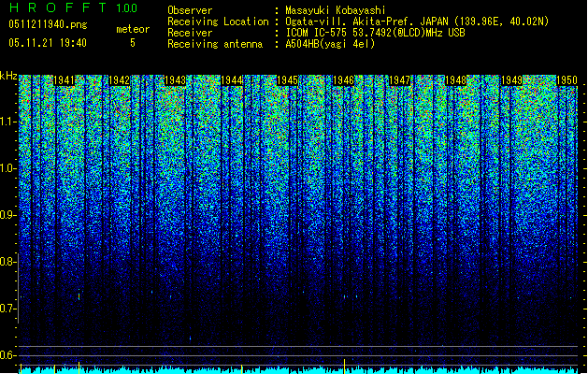Click the Receiving antenna label
The width and height of the screenshot is (588, 374).
[215, 44]
